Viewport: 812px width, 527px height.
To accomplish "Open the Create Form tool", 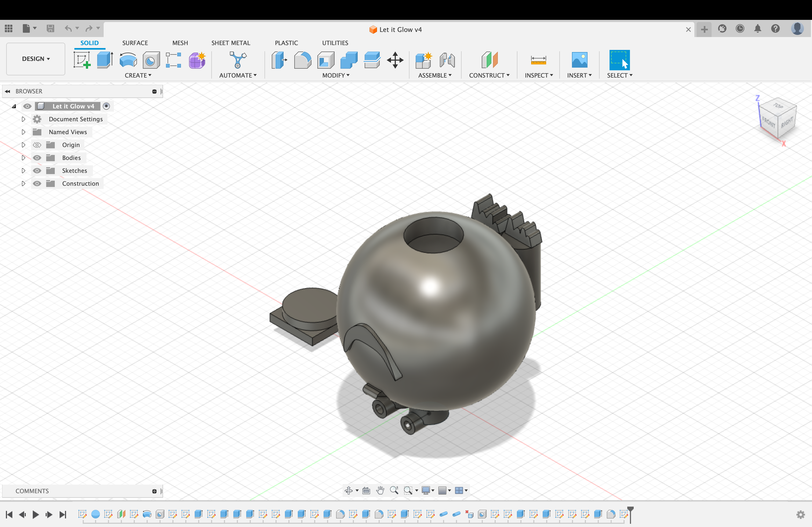I will click(197, 60).
